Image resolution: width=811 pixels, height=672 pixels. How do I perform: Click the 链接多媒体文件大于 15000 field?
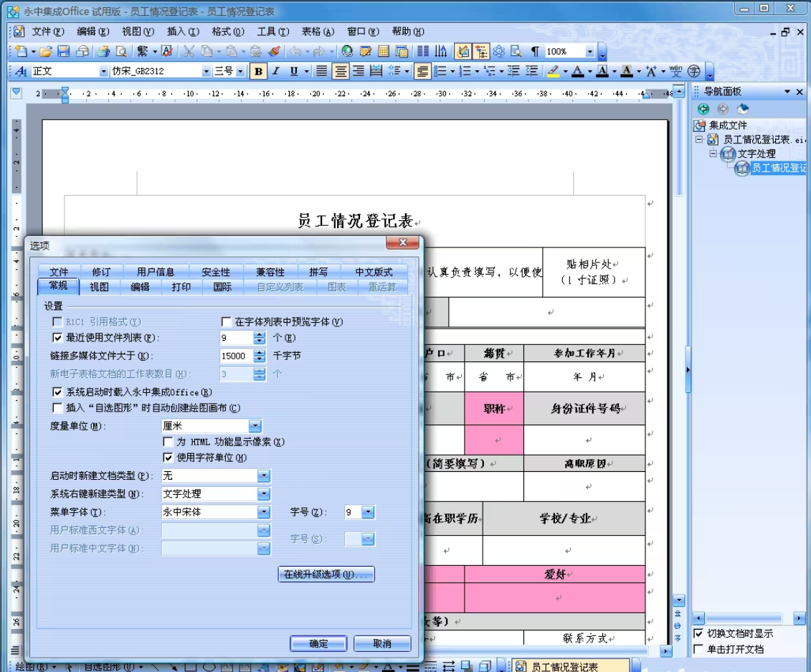[x=237, y=356]
